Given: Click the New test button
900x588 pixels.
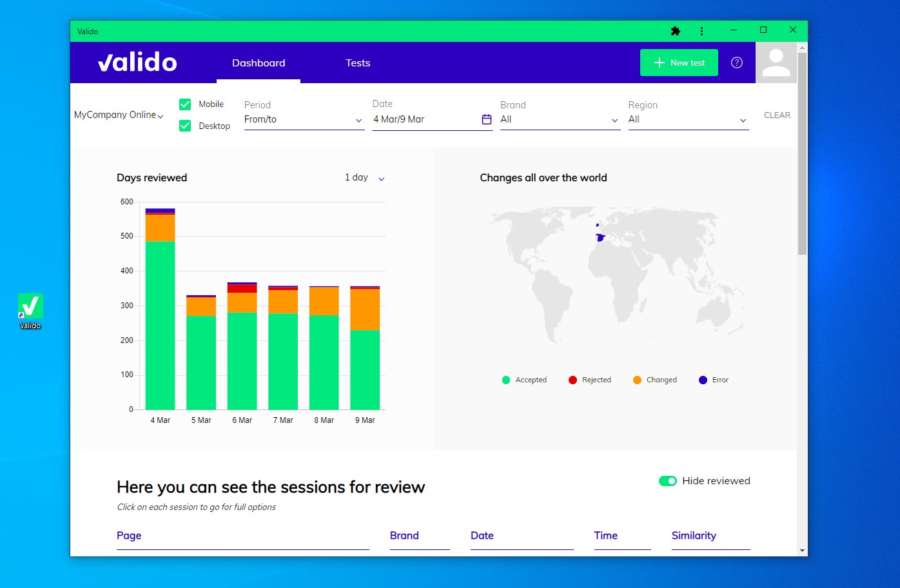Looking at the screenshot, I should [679, 63].
